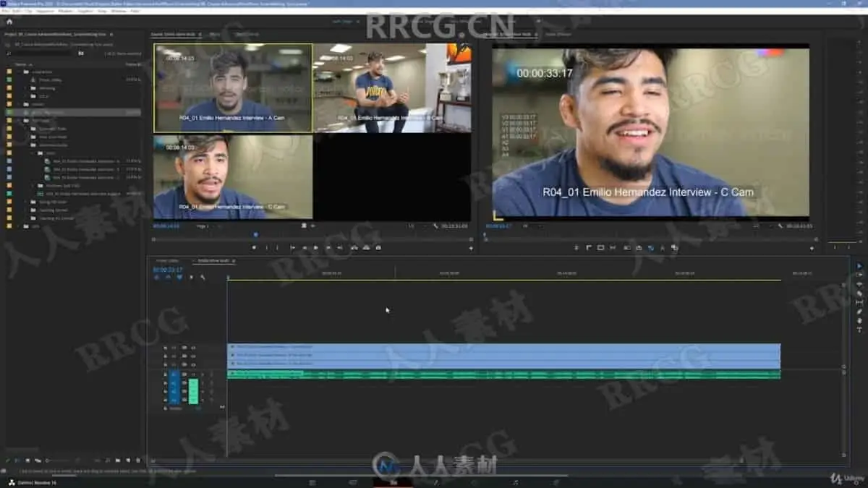The image size is (868, 488).
Task: Toggle lock on V1 track
Action: point(165,364)
